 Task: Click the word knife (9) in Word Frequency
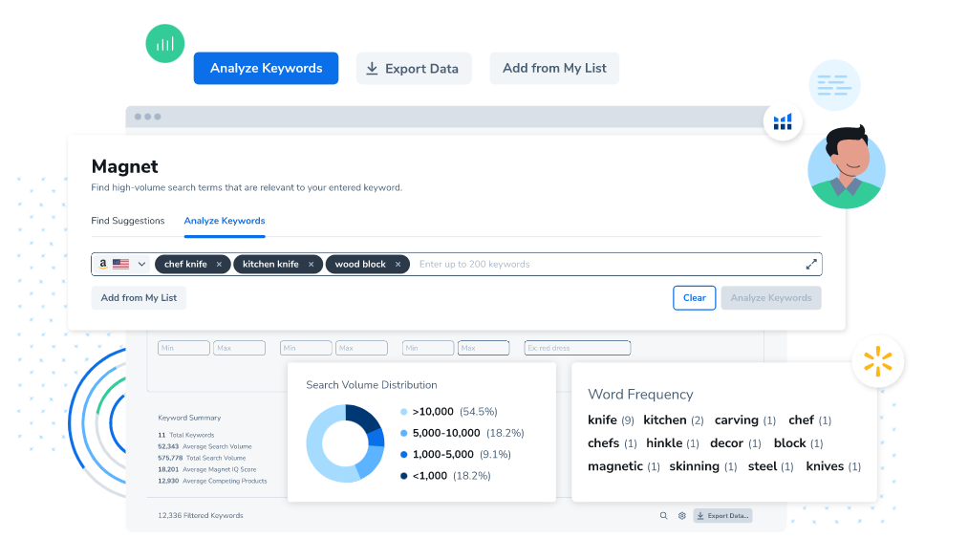611,420
